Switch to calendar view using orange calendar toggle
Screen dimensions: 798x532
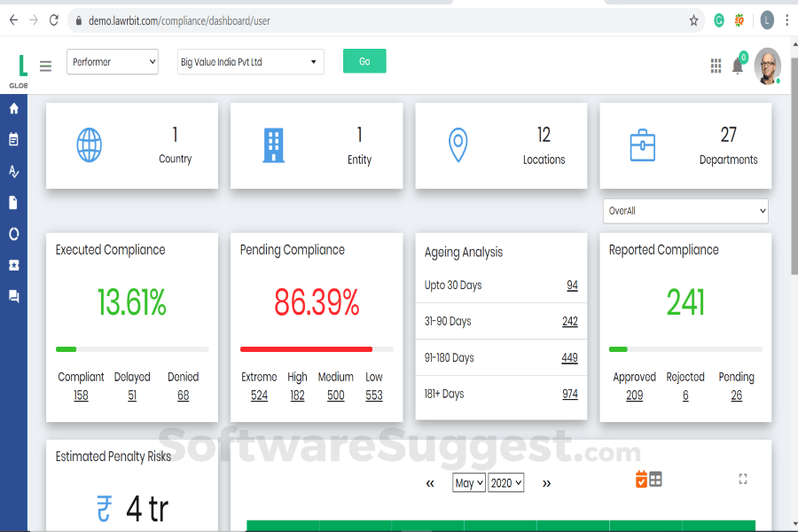pos(641,478)
